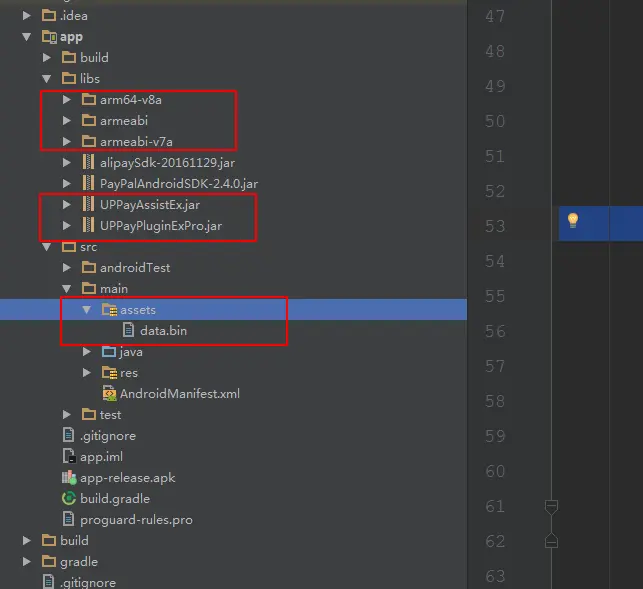
Task: Click the .idea folder icon
Action: [x=49, y=16]
